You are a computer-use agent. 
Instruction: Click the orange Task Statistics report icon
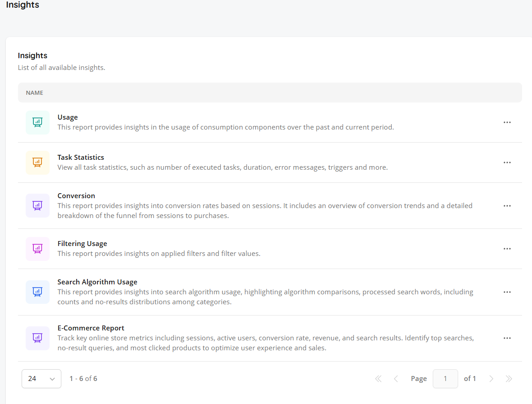click(x=37, y=163)
